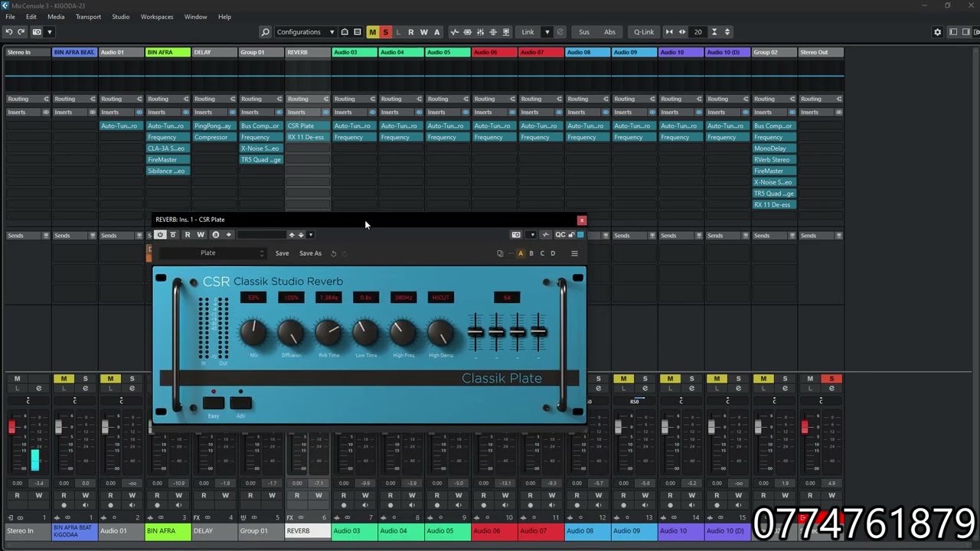Click the lock icon in the plugin header
The height and width of the screenshot is (551, 980).
[571, 235]
